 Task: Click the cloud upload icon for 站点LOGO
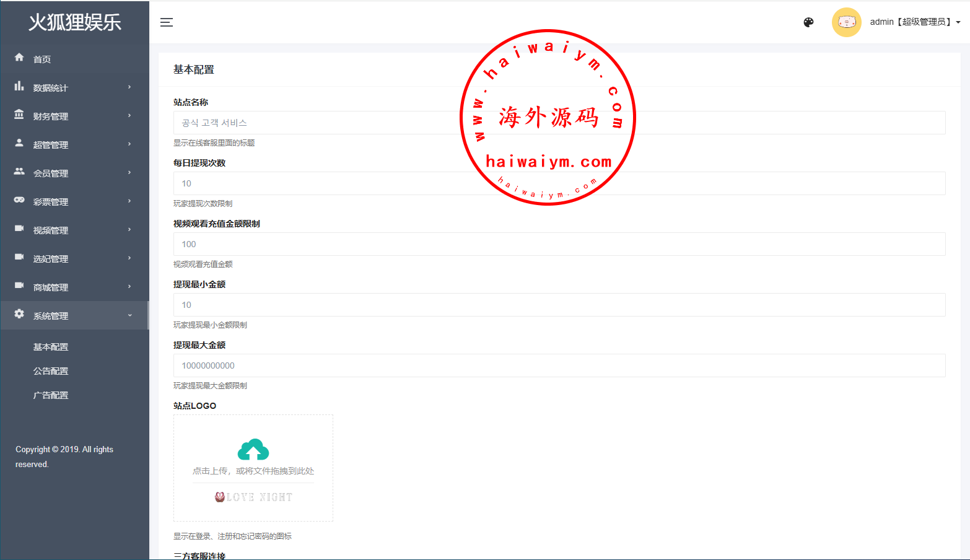[x=253, y=450]
